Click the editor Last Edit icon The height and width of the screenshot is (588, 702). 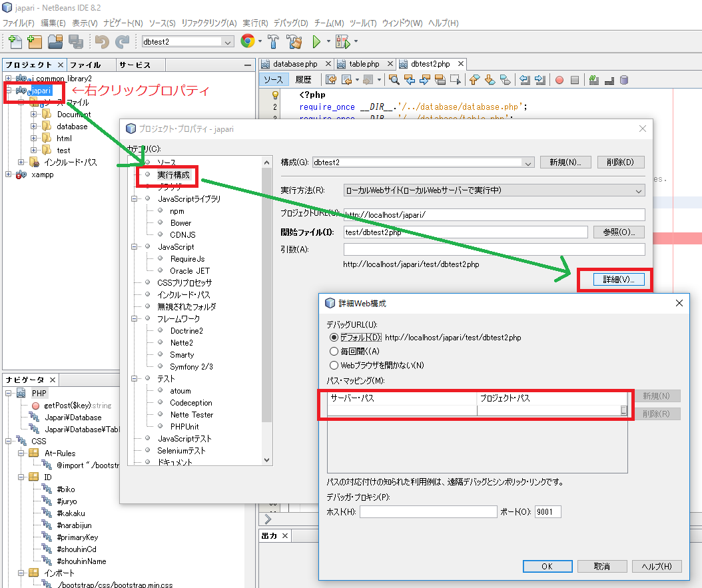click(x=331, y=80)
